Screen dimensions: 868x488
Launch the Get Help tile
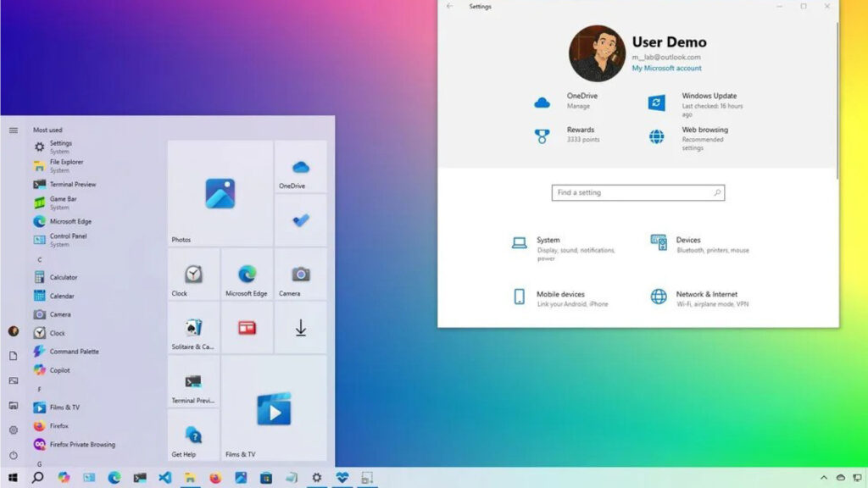pos(193,435)
